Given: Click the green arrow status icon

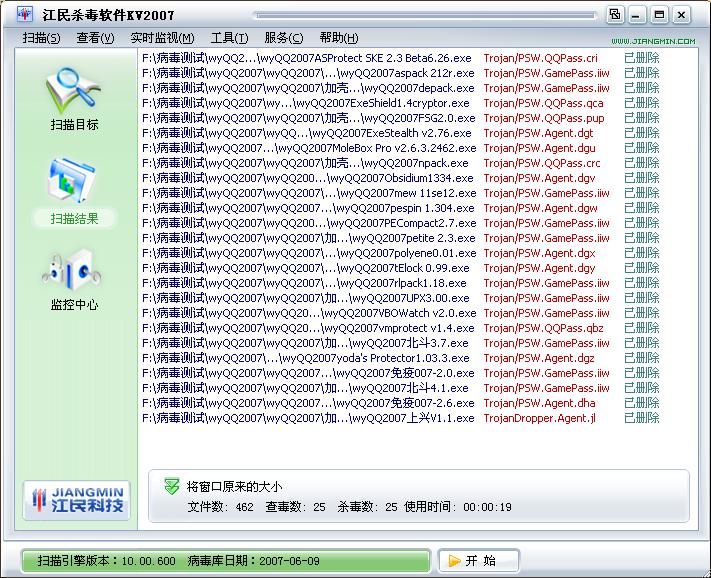Looking at the screenshot, I should tap(172, 486).
